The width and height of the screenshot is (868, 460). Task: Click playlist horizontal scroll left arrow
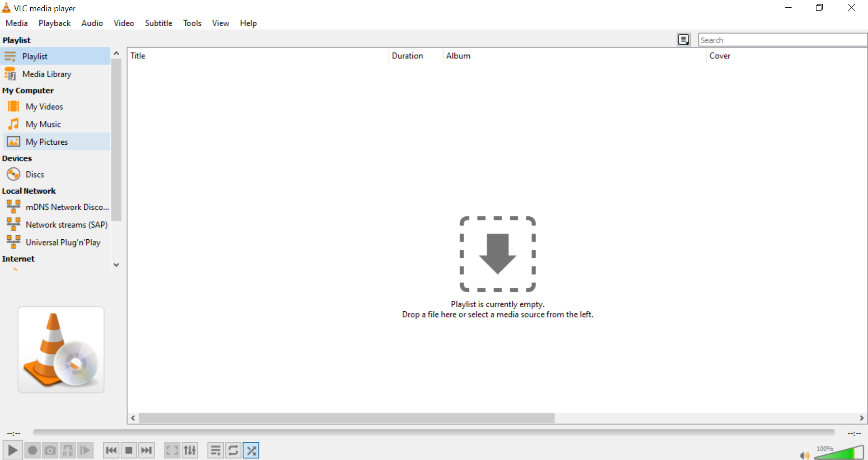coord(133,418)
